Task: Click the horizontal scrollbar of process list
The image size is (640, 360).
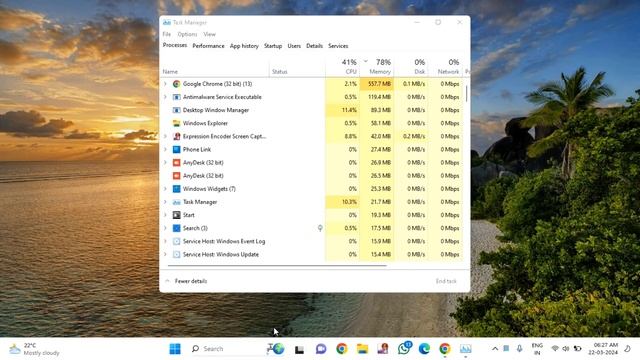Action: tap(277, 266)
